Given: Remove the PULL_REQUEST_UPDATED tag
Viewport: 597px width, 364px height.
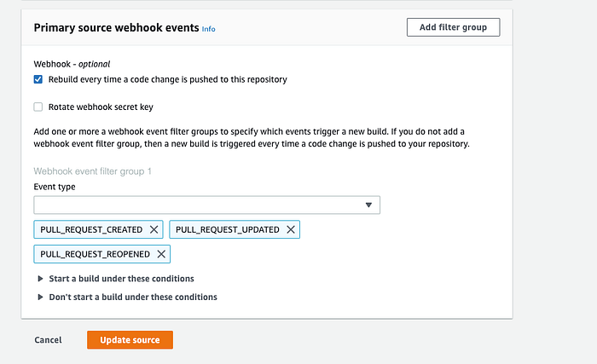Looking at the screenshot, I should pos(291,229).
